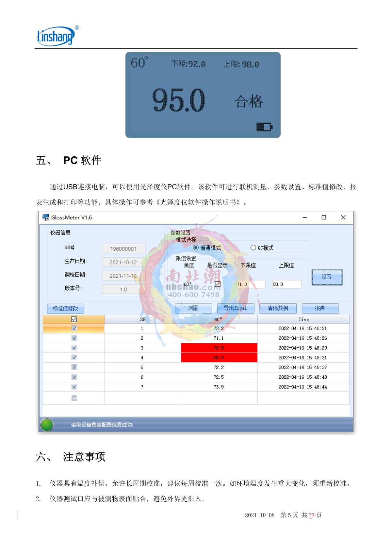Click status message 读取设备角度配置信息成功!

tap(102, 425)
